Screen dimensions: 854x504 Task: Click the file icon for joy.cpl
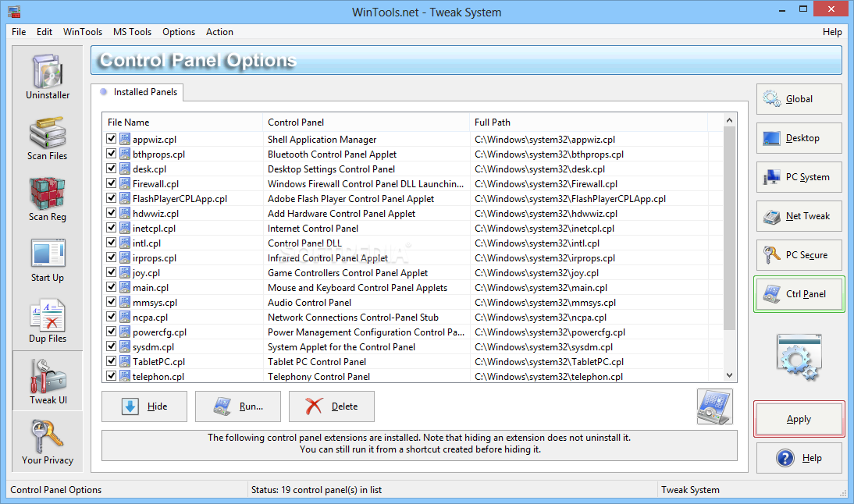[125, 273]
